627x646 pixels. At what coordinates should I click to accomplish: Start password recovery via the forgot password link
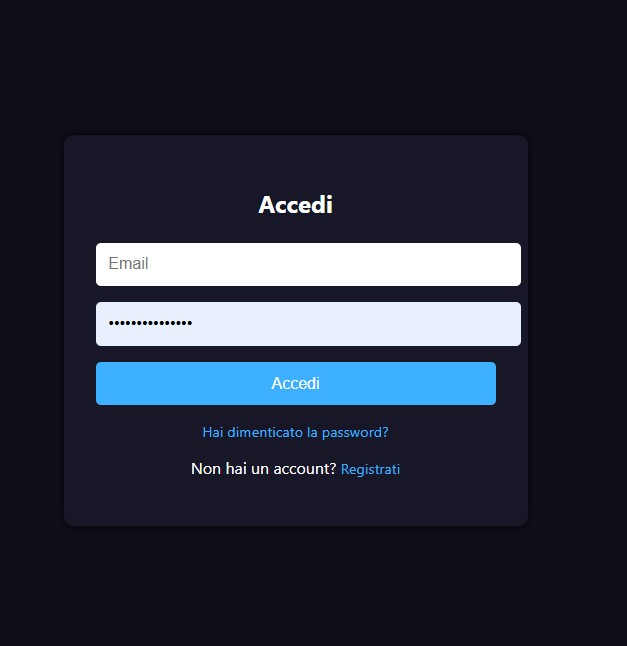tap(295, 432)
